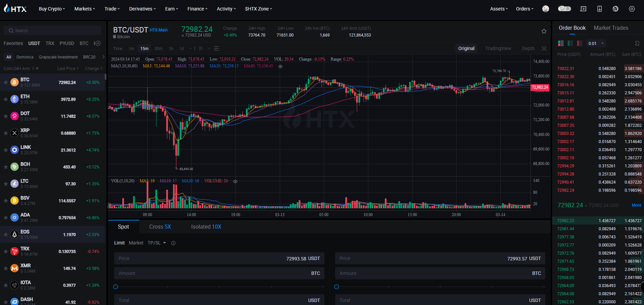
Task: Toggle VOL indicator visibility eye
Action: click(236, 181)
